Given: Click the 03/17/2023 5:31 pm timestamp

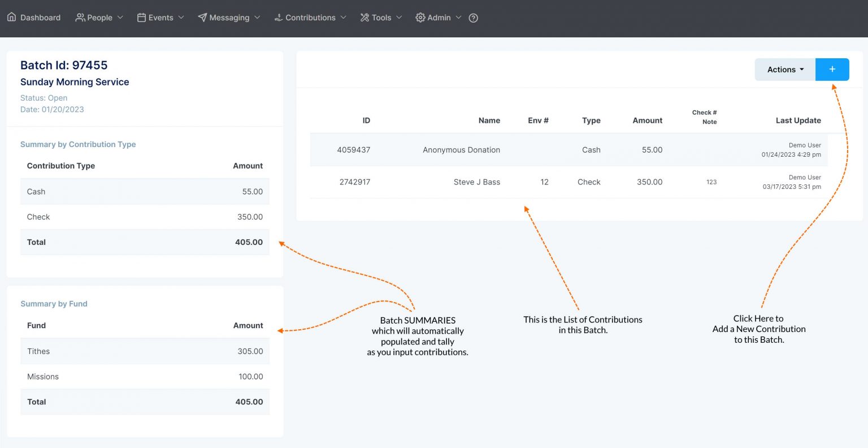Looking at the screenshot, I should click(792, 187).
